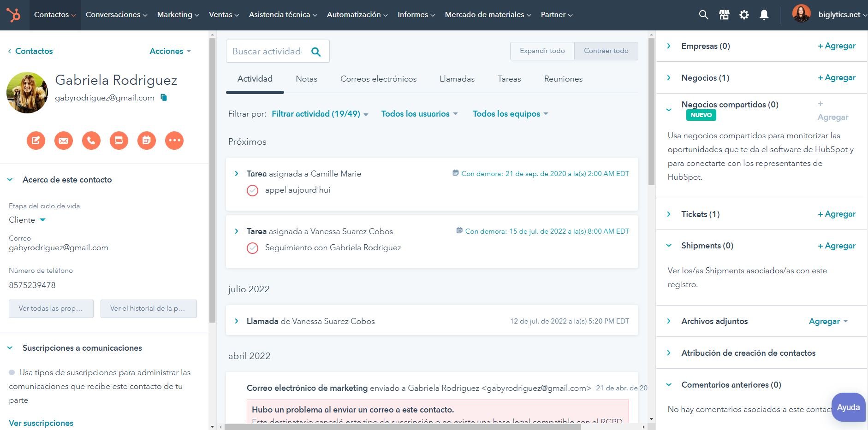868x430 pixels.
Task: Collapse 'Acerca de este contacto' section
Action: [x=10, y=180]
